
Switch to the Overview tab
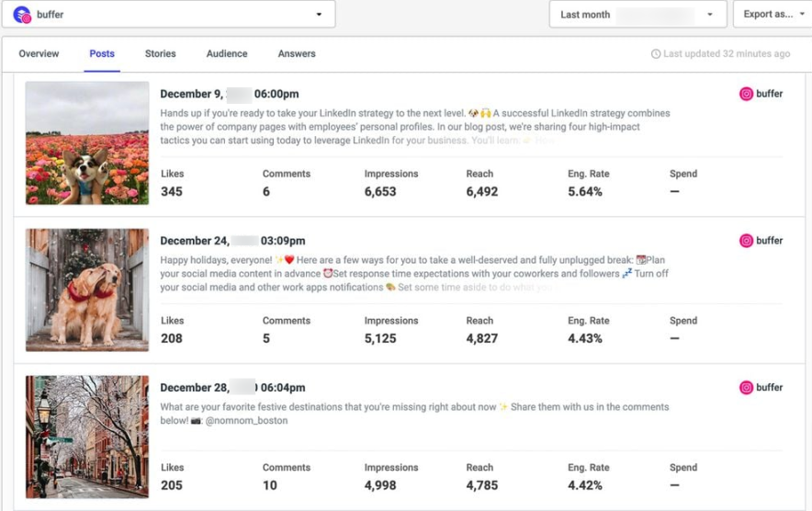(39, 54)
